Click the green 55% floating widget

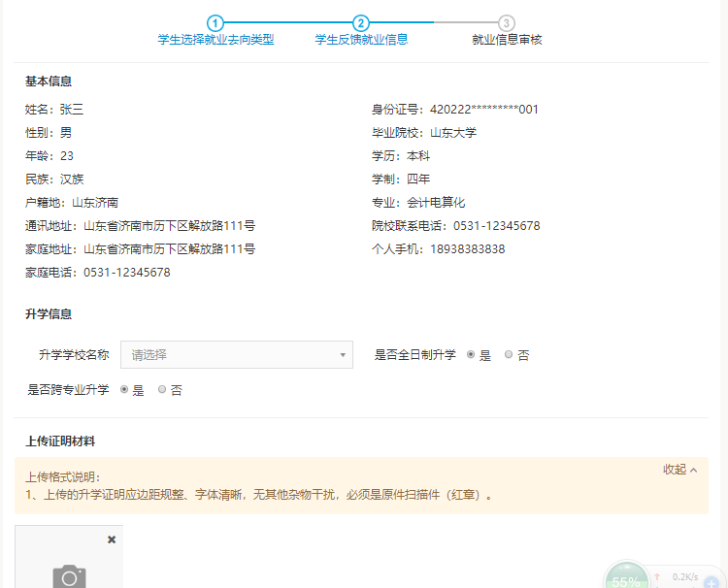point(626,579)
